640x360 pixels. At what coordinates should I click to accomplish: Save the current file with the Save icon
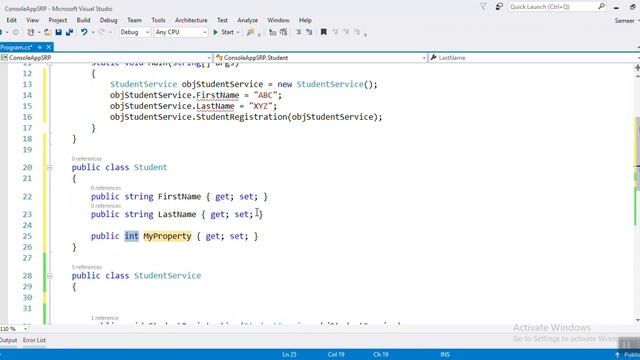[58, 32]
